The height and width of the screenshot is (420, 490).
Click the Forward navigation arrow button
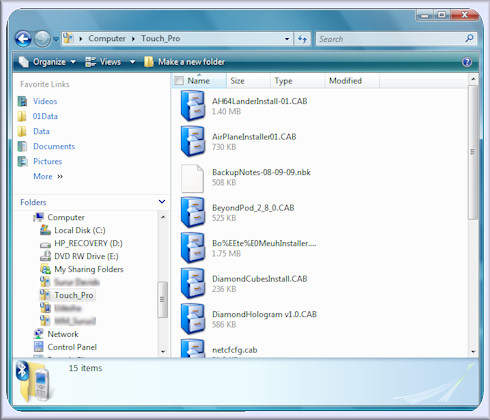click(x=42, y=39)
